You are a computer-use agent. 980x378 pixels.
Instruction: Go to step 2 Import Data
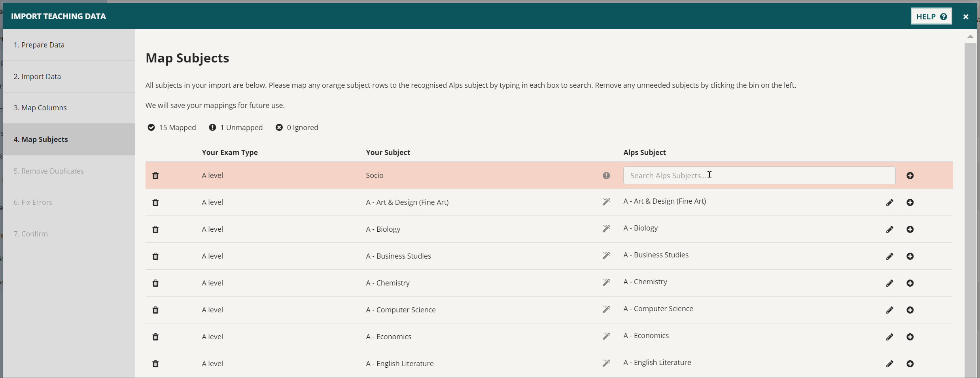tap(69, 77)
